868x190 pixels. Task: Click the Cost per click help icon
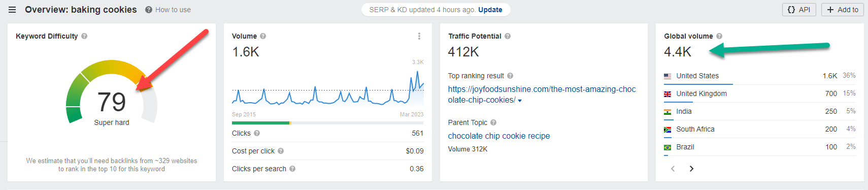281,151
